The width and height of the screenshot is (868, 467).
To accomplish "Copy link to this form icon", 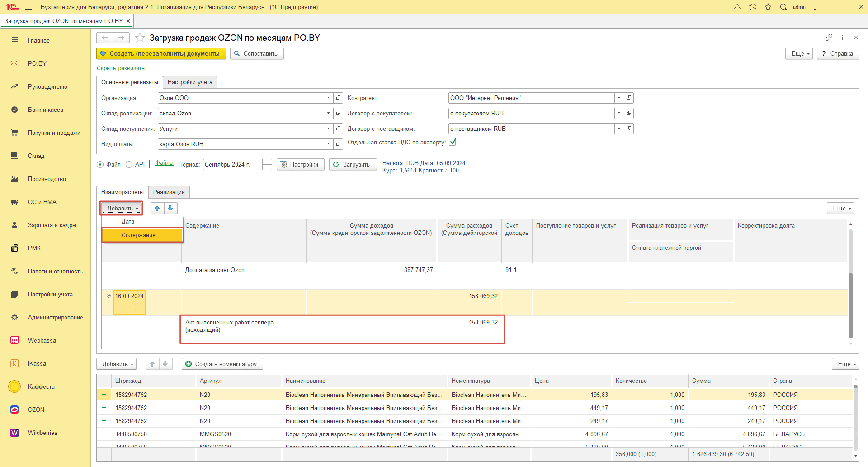I will (x=829, y=37).
